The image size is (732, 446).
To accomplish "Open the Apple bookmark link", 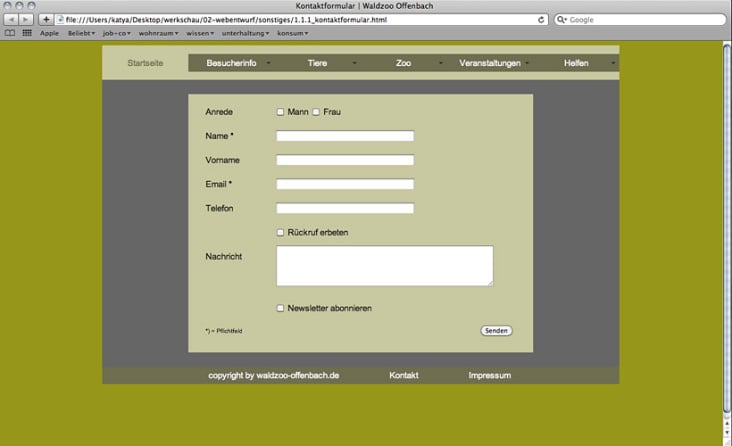I will (49, 33).
